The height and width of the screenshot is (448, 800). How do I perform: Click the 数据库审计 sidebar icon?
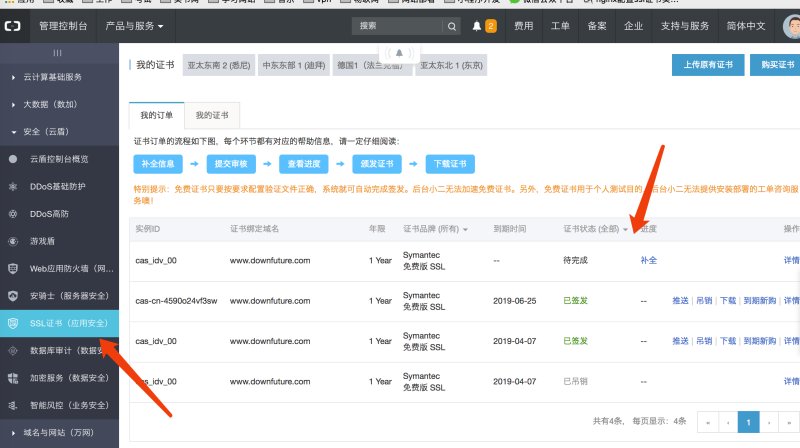13,351
